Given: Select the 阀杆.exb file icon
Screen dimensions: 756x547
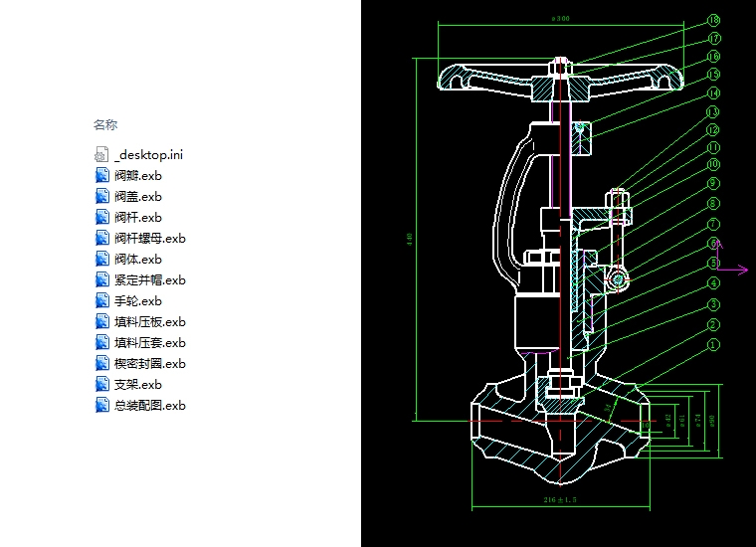Looking at the screenshot, I should 101,217.
